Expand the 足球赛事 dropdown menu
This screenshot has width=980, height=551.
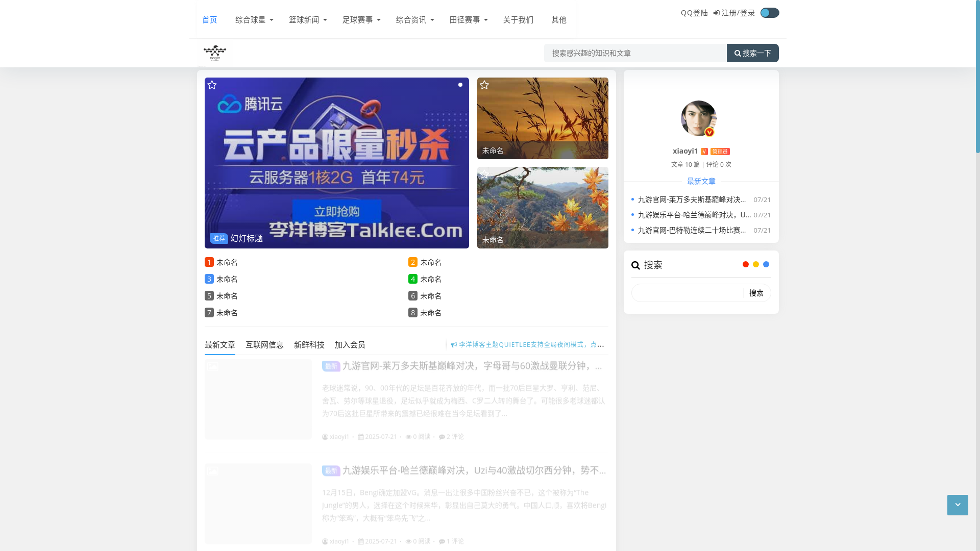[x=361, y=20]
